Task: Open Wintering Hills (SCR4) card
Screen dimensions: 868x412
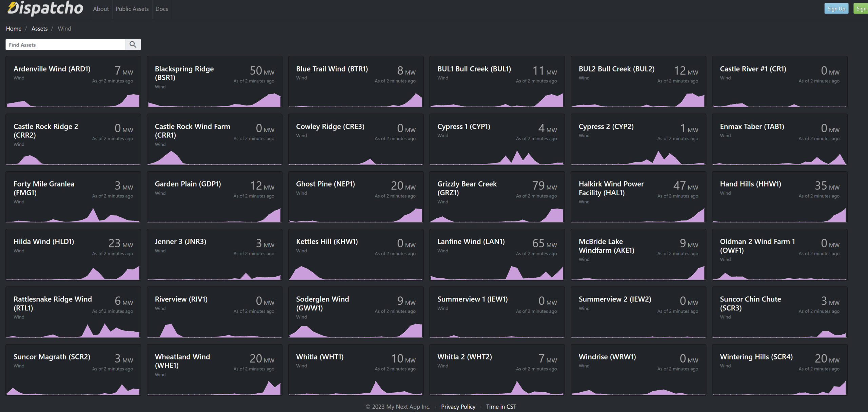Action: point(756,357)
